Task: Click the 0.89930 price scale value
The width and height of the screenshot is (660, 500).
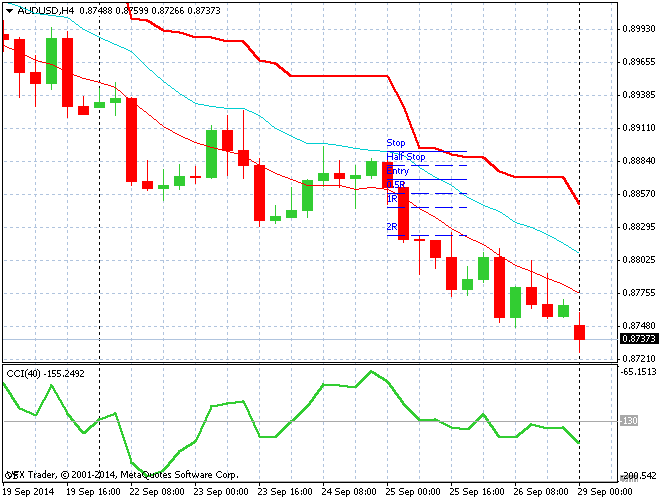Action: click(x=639, y=29)
